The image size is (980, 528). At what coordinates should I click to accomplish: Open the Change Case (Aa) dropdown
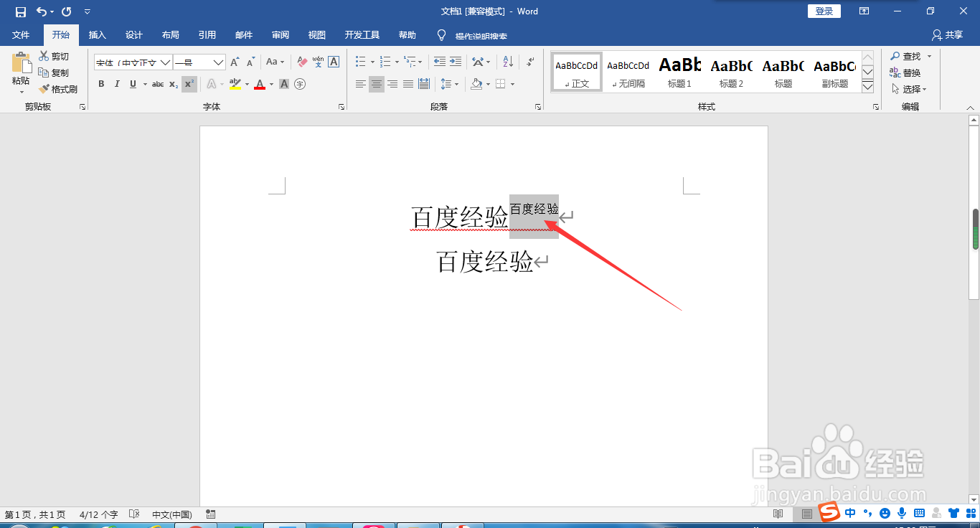275,62
